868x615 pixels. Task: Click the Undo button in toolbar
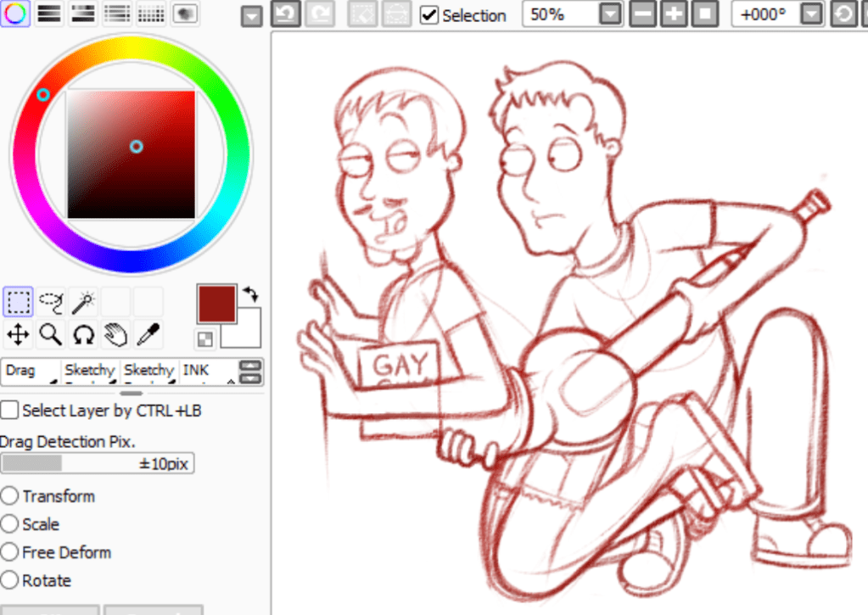[x=286, y=14]
